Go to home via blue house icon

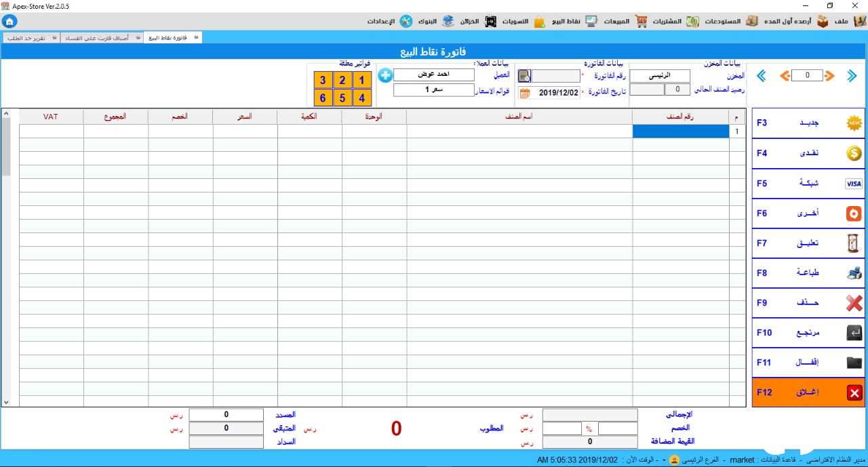tap(9, 21)
